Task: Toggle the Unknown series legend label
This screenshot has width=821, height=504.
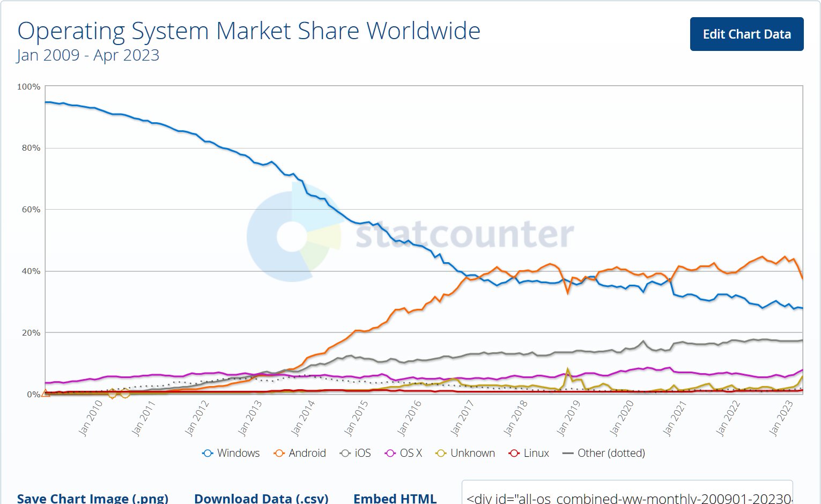Action: 472,453
